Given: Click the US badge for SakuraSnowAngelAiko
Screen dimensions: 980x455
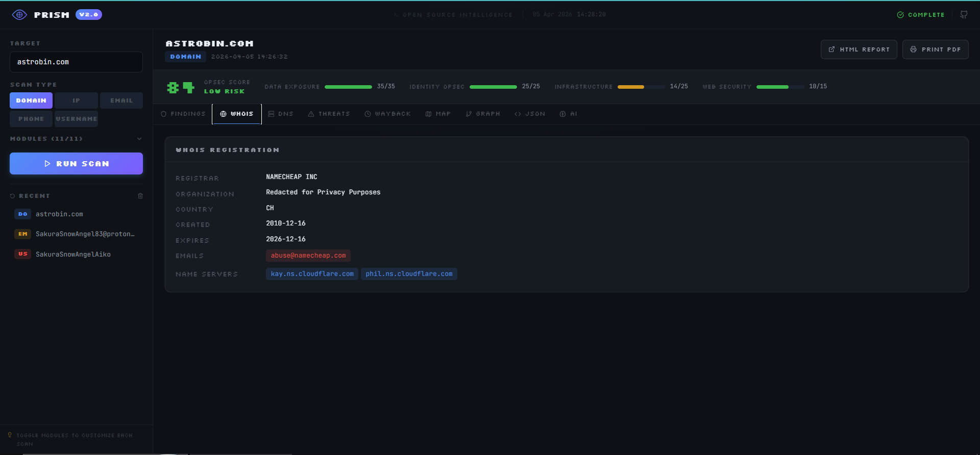Looking at the screenshot, I should coord(23,254).
